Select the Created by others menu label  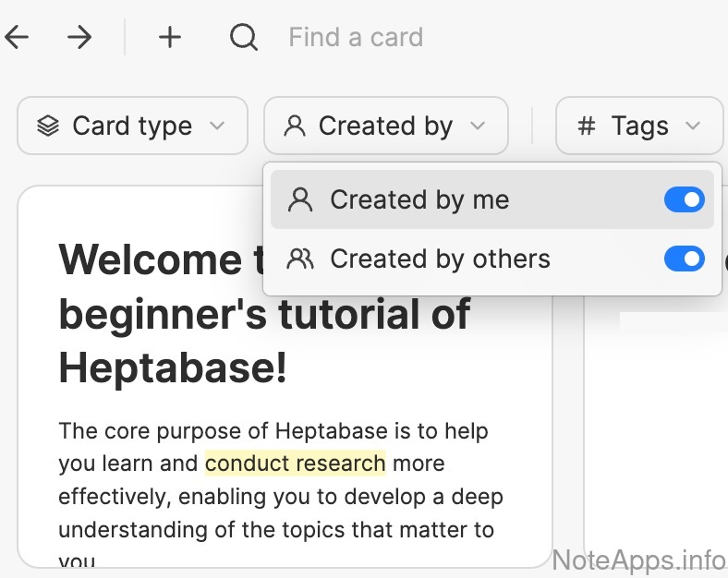pos(440,259)
